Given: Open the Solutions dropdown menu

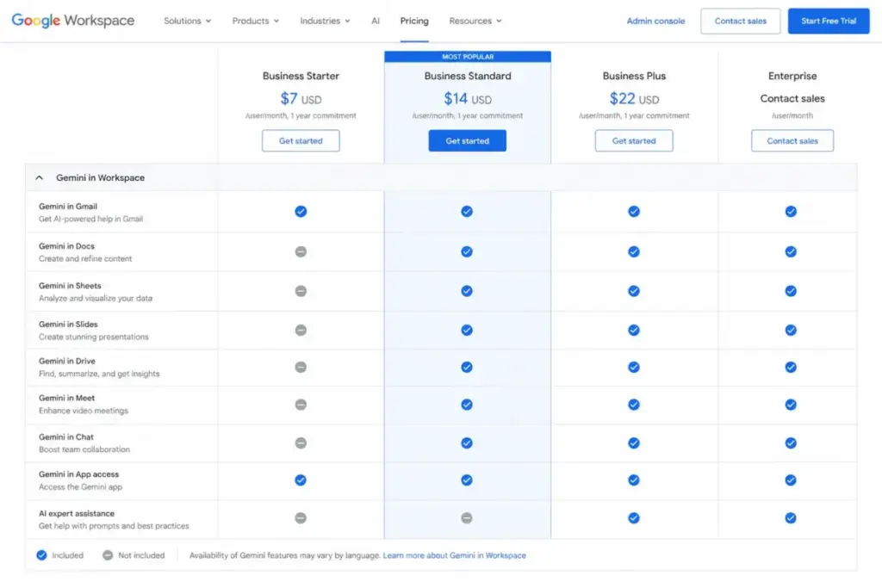Looking at the screenshot, I should (x=187, y=21).
